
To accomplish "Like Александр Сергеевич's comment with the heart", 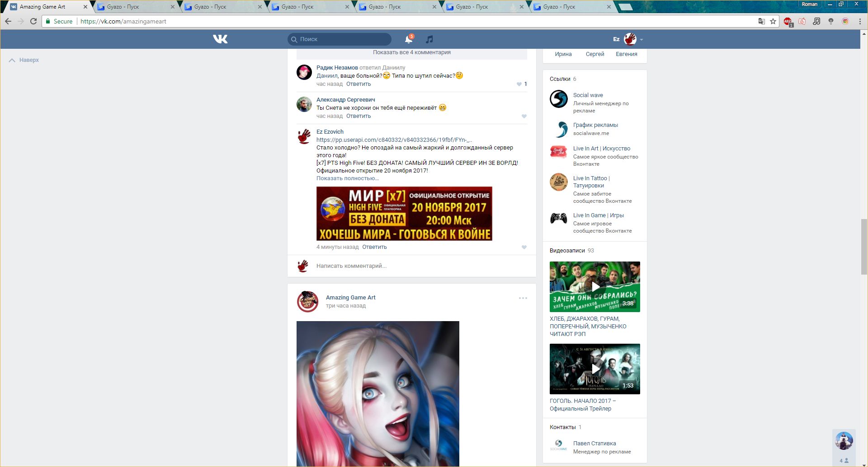I will pos(524,117).
